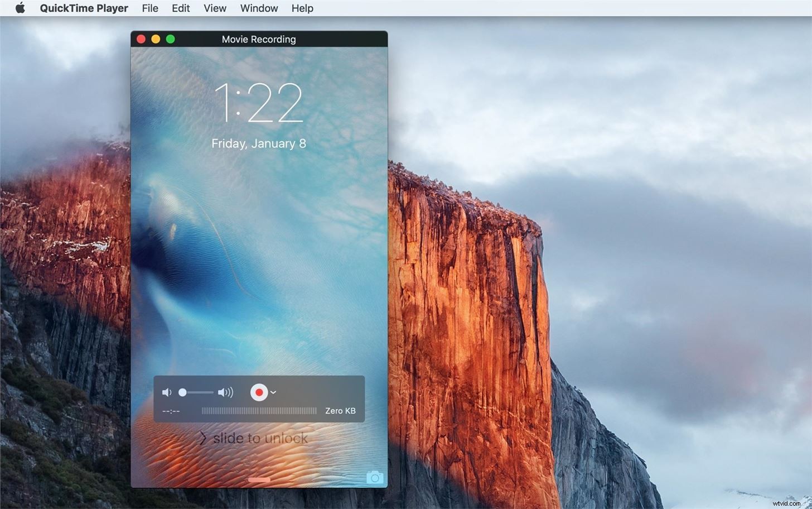Click the red record button

tap(259, 392)
